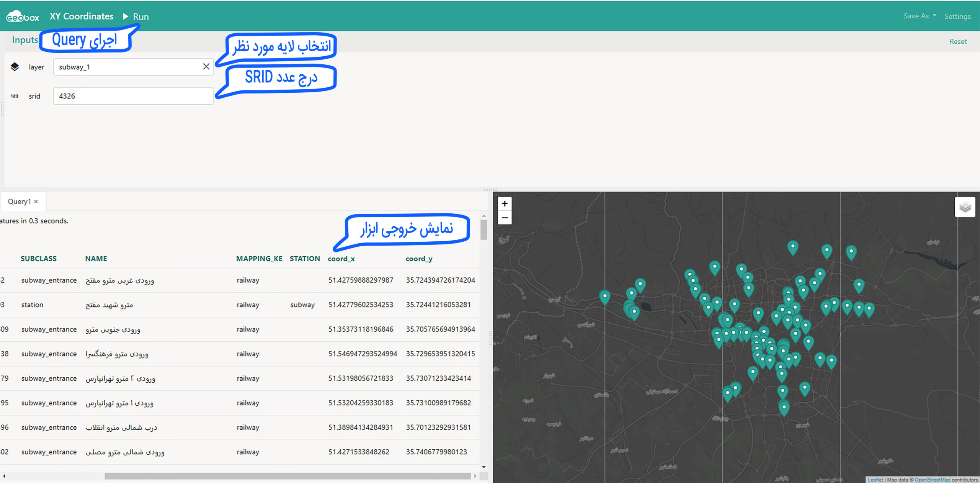Click the horizontal scrollbar of results table

[x=287, y=476]
